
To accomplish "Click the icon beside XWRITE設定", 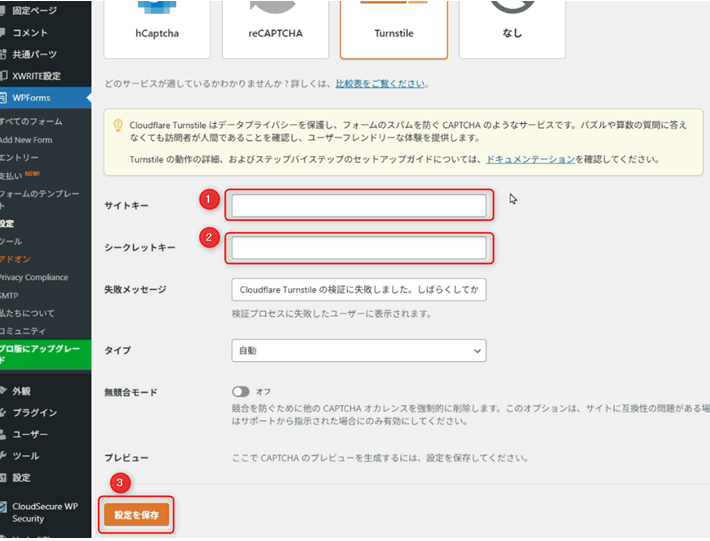I will tap(3, 76).
